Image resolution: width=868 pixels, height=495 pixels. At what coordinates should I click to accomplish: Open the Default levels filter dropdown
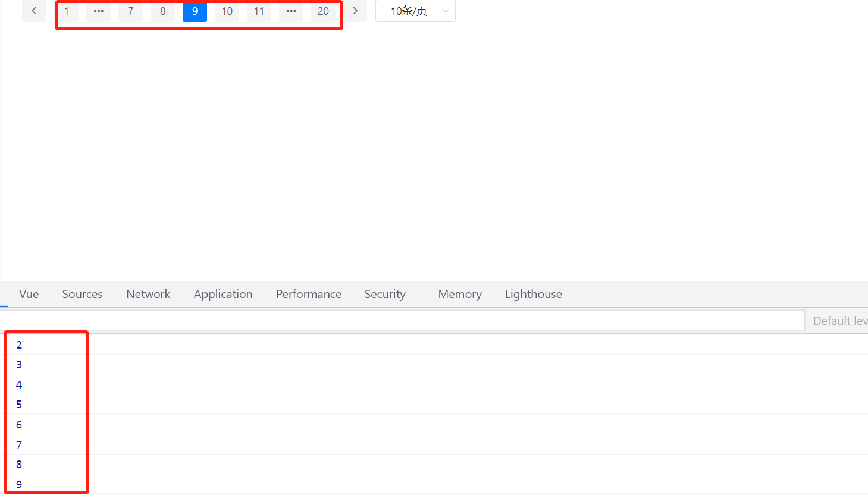pos(839,320)
